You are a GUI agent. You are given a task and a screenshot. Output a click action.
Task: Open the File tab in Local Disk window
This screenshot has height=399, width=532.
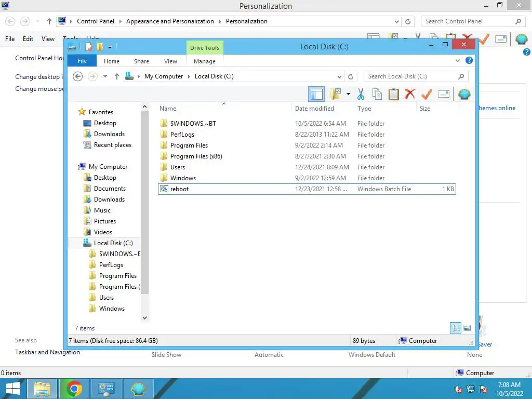point(82,61)
